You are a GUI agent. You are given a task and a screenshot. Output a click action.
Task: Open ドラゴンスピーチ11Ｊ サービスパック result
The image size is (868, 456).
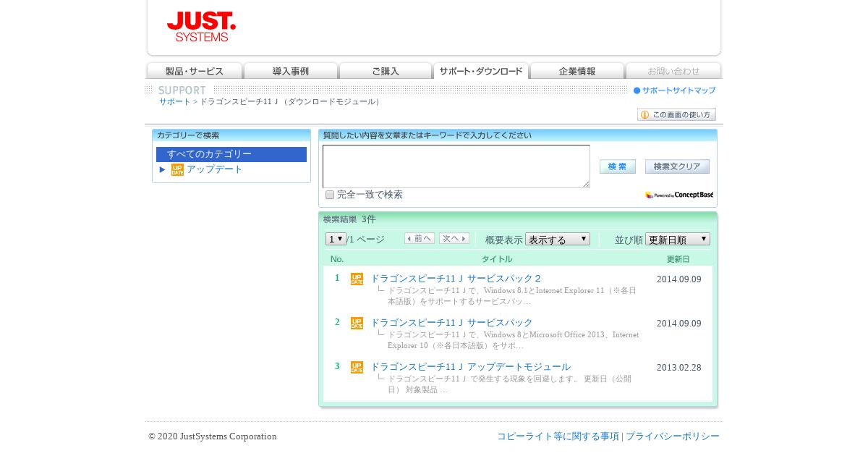pos(451,323)
